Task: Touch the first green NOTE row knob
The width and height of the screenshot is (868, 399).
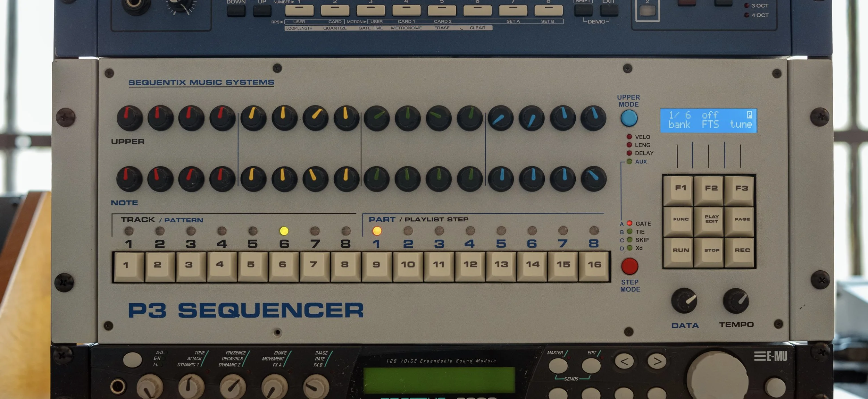Action: point(377,179)
